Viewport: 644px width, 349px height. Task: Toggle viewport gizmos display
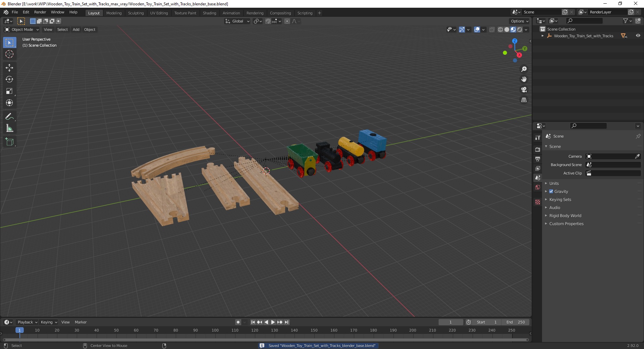(462, 30)
